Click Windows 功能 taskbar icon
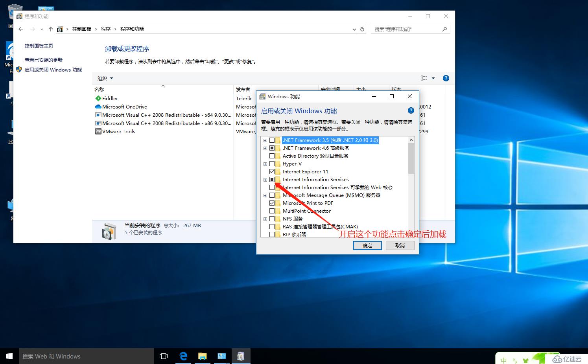The image size is (588, 364). tap(241, 356)
